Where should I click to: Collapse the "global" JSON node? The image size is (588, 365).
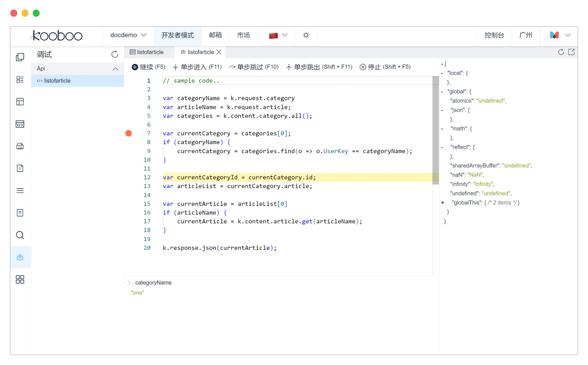click(x=442, y=92)
